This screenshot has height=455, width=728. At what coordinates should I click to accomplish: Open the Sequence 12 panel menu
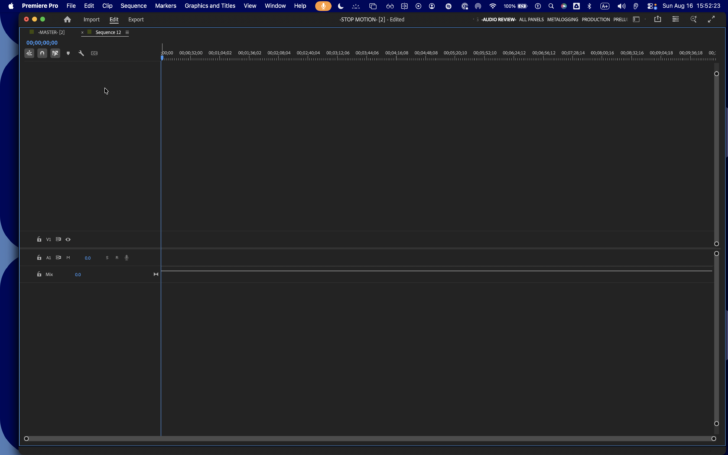[x=127, y=32]
